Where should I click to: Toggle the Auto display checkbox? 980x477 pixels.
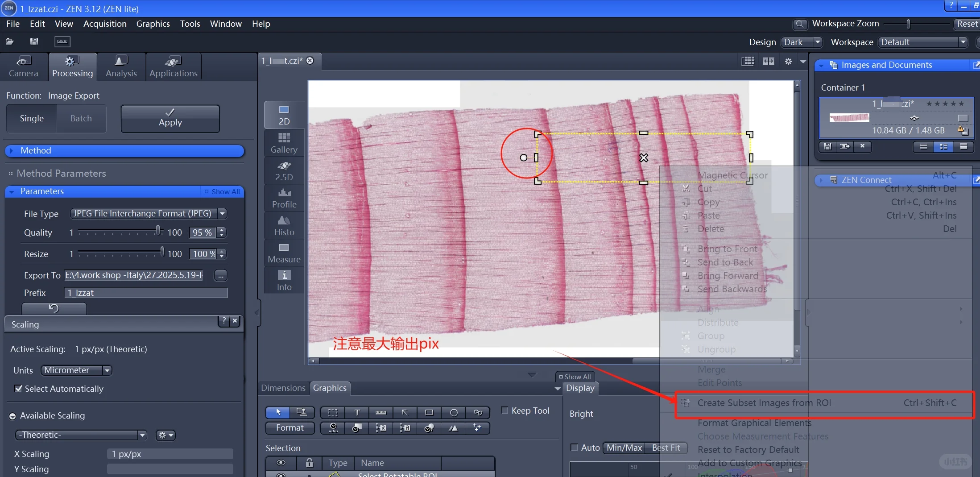coord(574,447)
